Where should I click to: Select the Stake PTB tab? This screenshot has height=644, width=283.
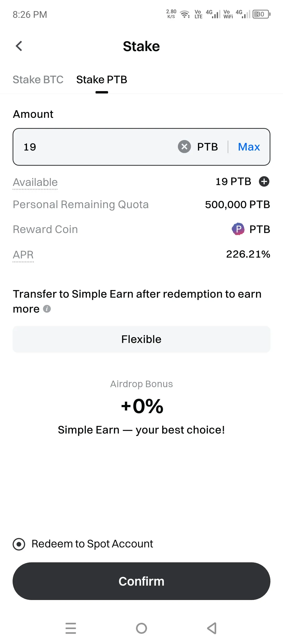[102, 80]
